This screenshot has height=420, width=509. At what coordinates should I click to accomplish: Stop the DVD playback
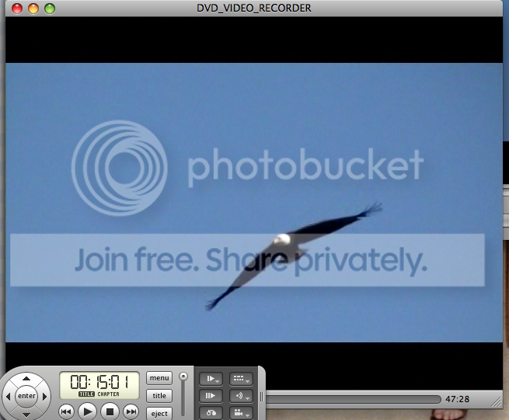click(110, 411)
